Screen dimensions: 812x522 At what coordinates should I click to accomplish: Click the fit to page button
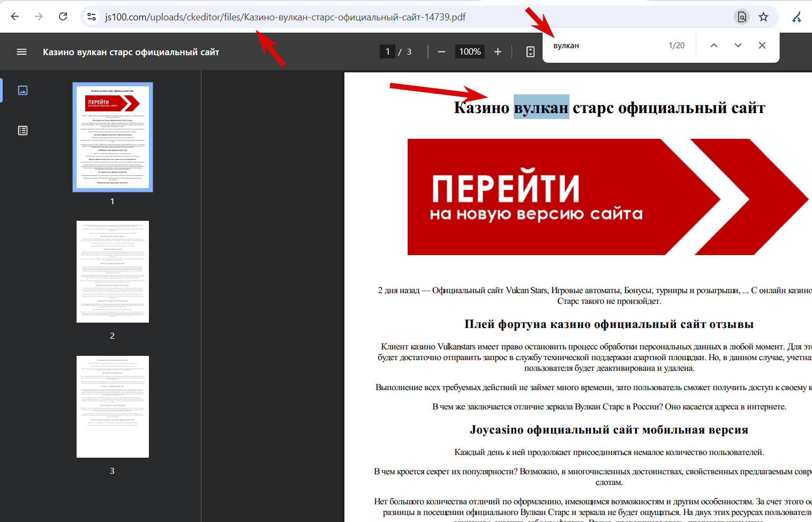click(x=530, y=51)
